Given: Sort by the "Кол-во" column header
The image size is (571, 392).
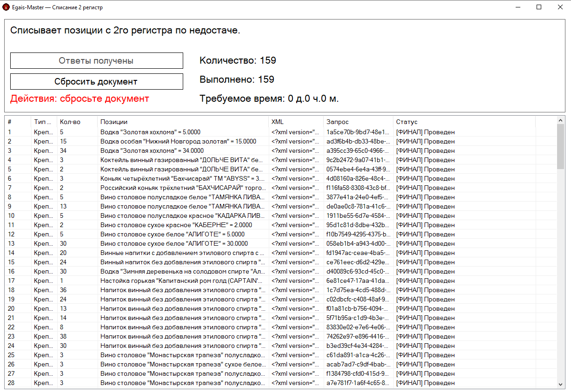Looking at the screenshot, I should tap(70, 122).
